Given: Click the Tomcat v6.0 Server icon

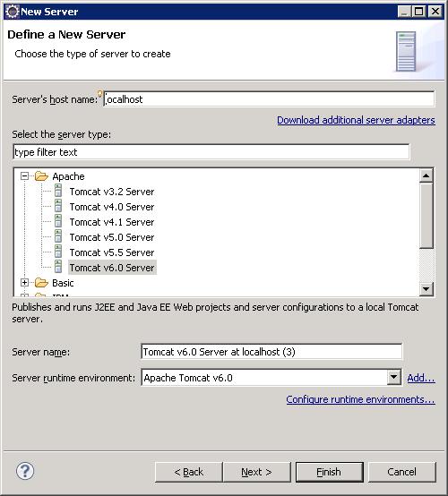Looking at the screenshot, I should 58,267.
